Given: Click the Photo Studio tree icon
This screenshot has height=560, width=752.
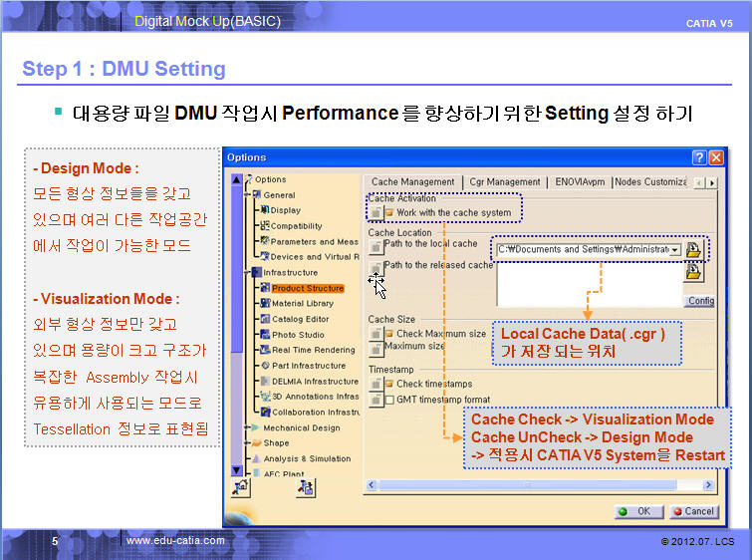Looking at the screenshot, I should [265, 335].
